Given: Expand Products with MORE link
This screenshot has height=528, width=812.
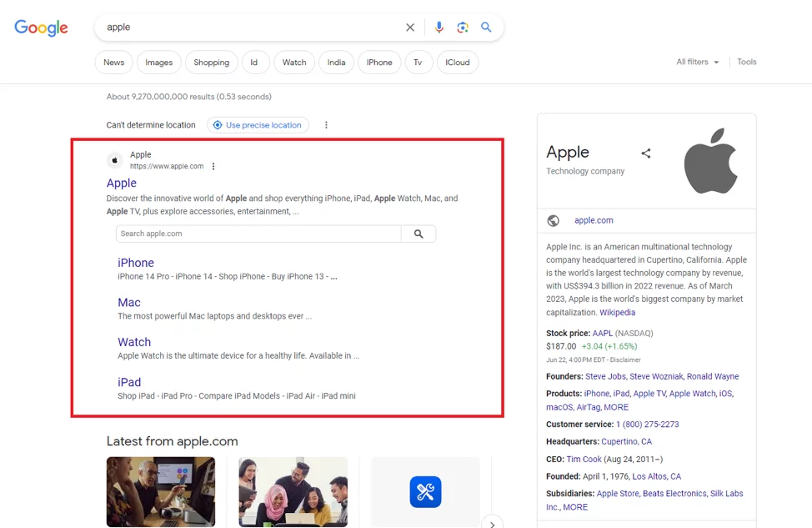Looking at the screenshot, I should (616, 407).
